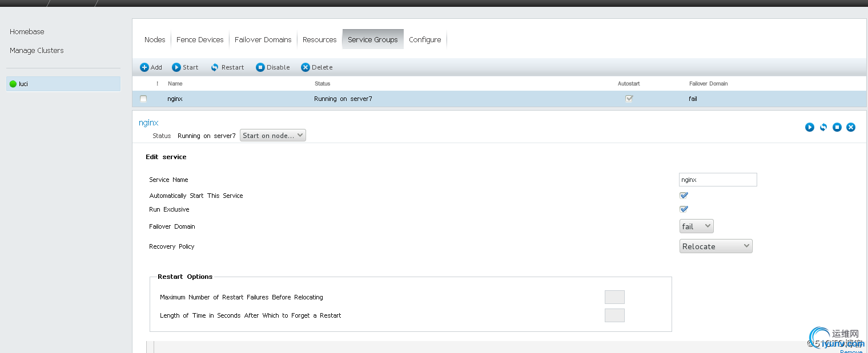Click the Status column header

tap(323, 84)
